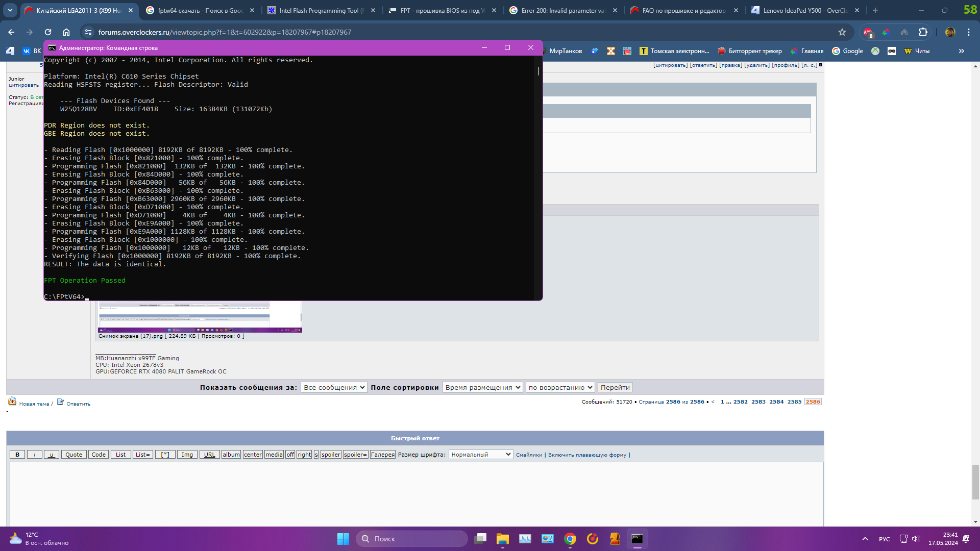Screen dimensions: 980x551
Task: Open the browser extensions puzzle icon
Action: pos(923,32)
